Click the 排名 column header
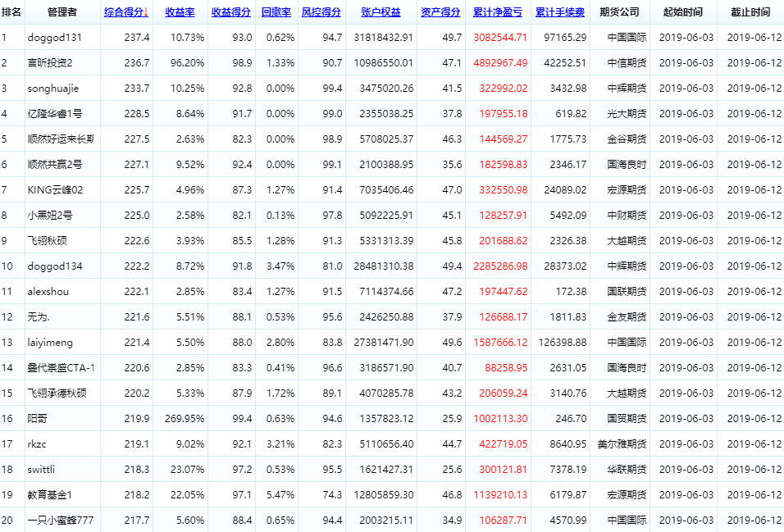 [11, 12]
